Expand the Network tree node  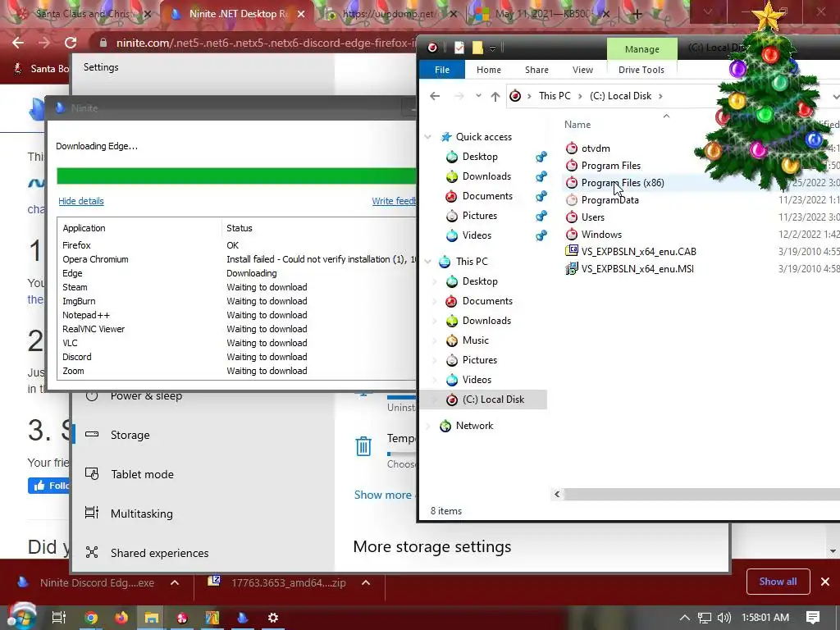pos(427,426)
